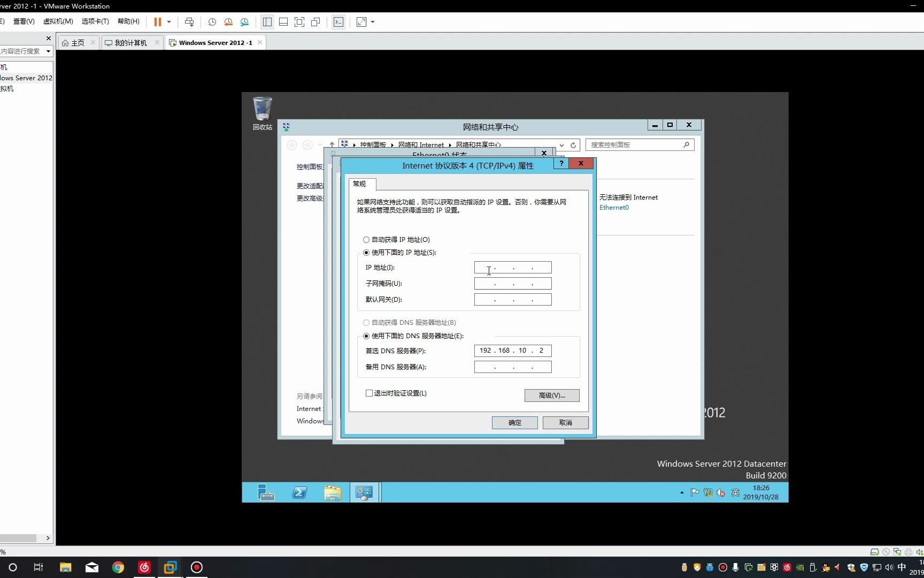The width and height of the screenshot is (924, 578).
Task: Open the stretch mode dropdown arrow
Action: (x=373, y=22)
